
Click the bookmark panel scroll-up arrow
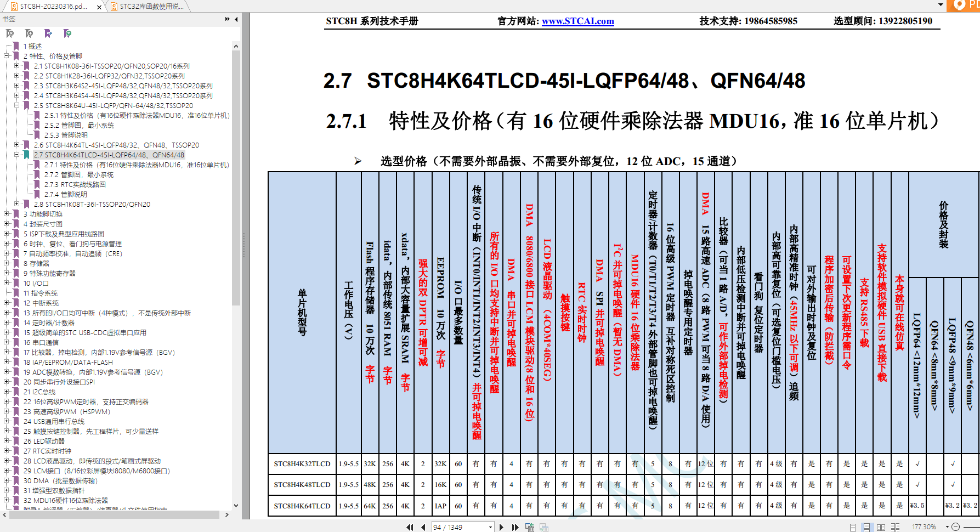[x=236, y=46]
